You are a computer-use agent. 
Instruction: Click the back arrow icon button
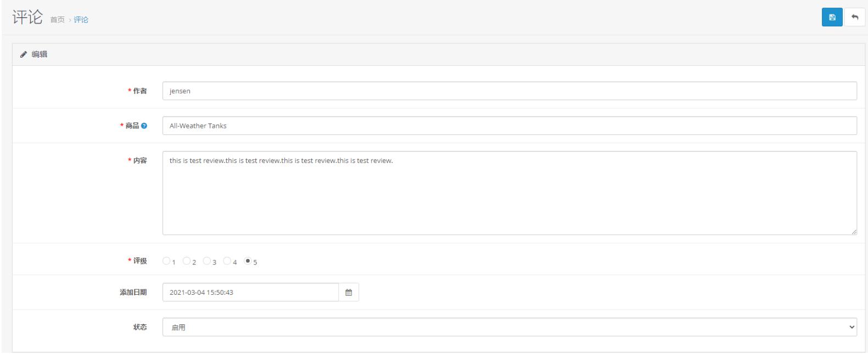click(x=854, y=18)
